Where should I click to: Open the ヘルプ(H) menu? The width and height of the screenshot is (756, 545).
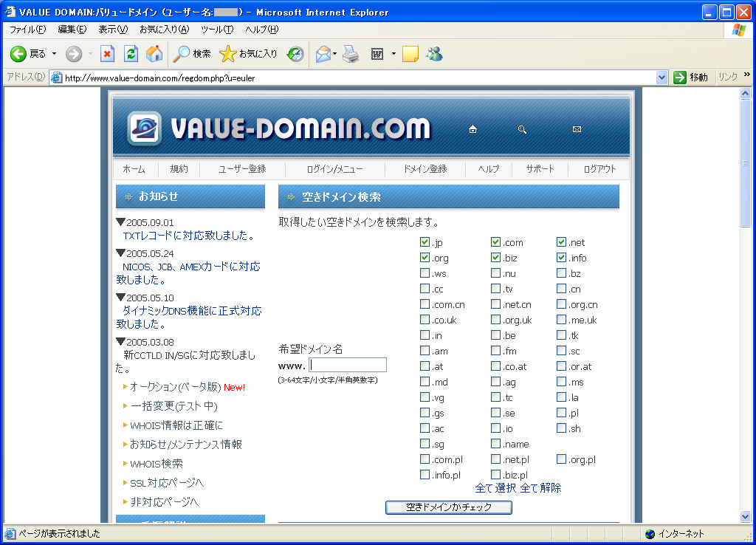pyautogui.click(x=262, y=30)
